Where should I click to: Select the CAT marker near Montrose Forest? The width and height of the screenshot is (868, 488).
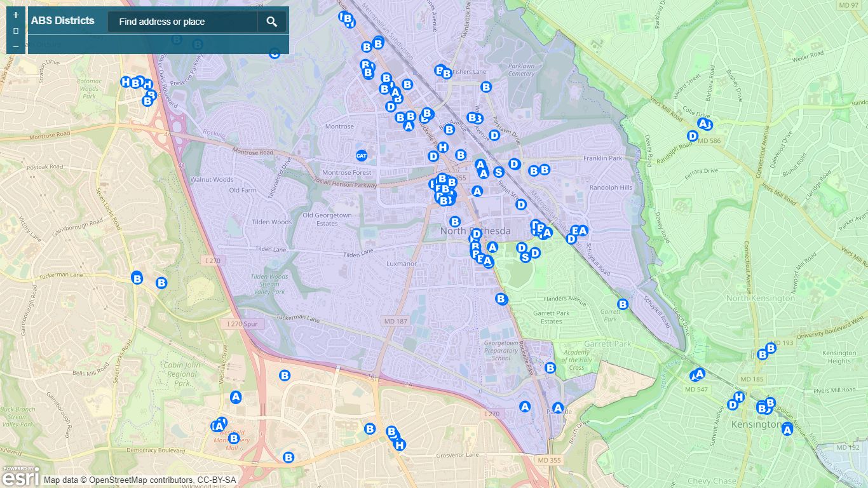click(362, 155)
